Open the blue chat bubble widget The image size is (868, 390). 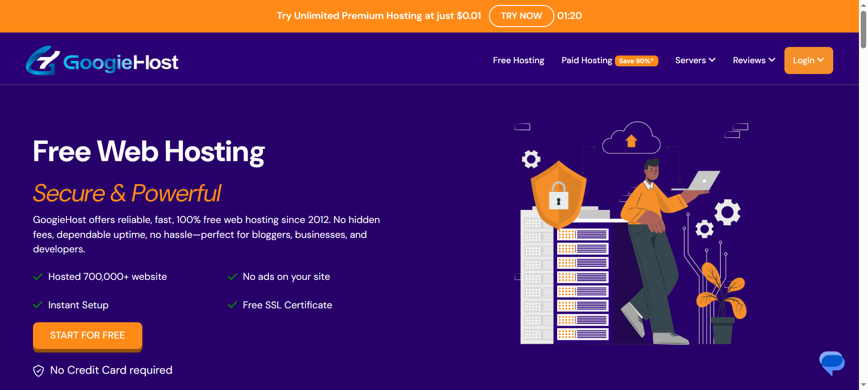pyautogui.click(x=831, y=362)
